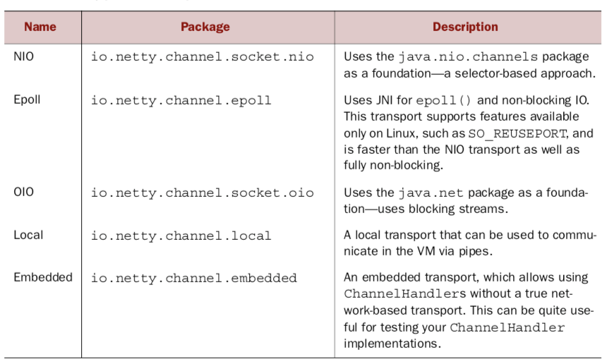Select the Local row name cell

coord(28,235)
